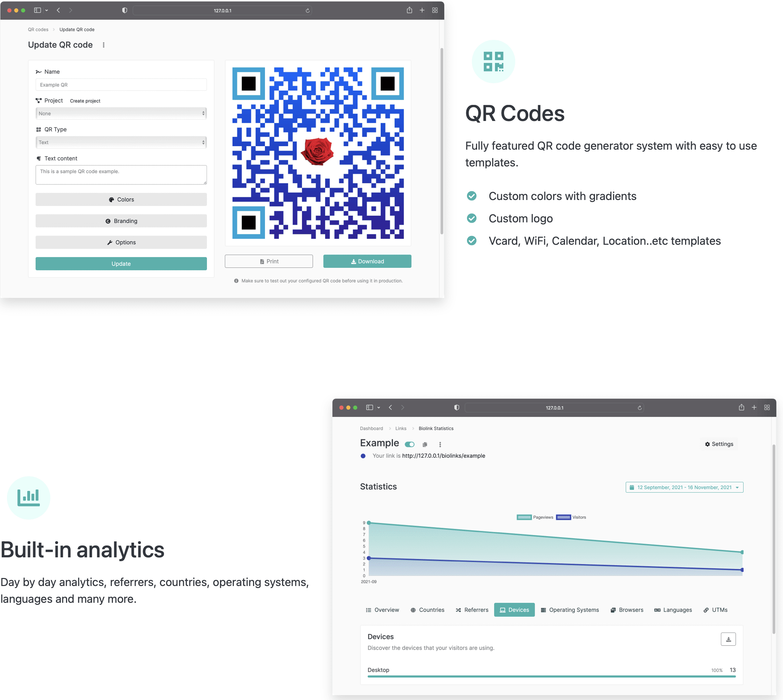
Task: Expand the Colors settings section
Action: coord(121,200)
